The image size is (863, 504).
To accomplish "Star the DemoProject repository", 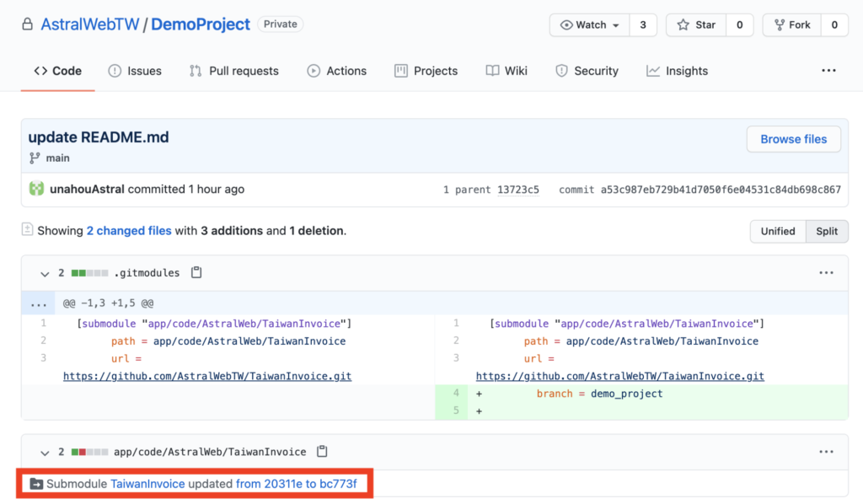I will 696,24.
